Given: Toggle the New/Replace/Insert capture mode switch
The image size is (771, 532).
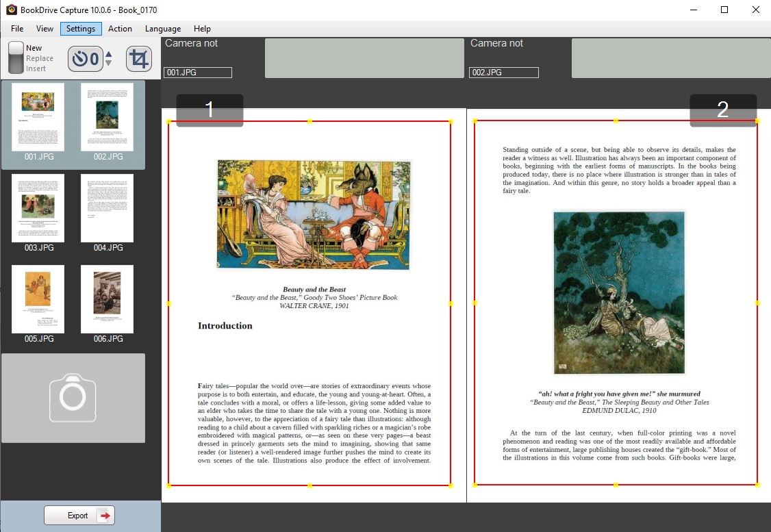Looking at the screenshot, I should [x=16, y=58].
